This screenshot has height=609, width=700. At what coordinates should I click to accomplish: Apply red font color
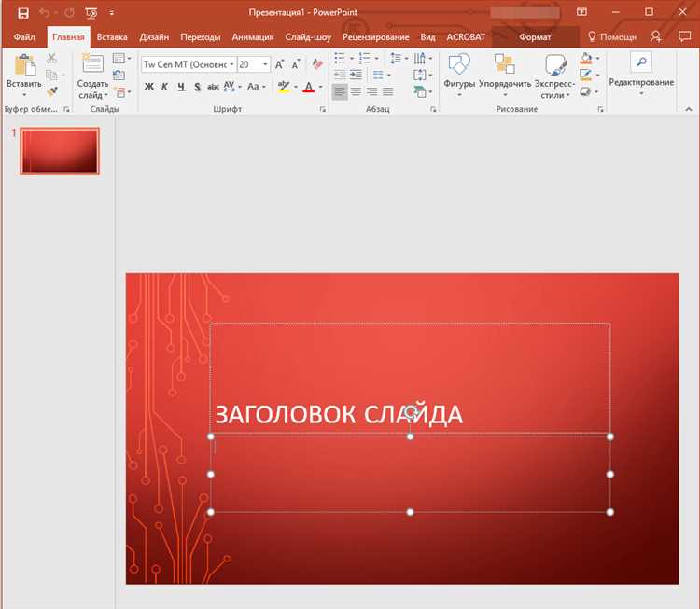pyautogui.click(x=309, y=87)
